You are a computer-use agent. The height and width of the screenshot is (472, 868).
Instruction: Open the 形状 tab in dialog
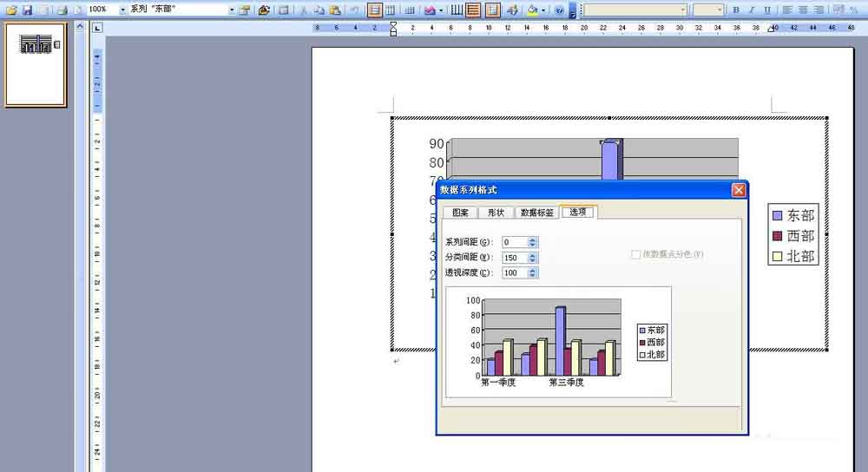coord(496,213)
